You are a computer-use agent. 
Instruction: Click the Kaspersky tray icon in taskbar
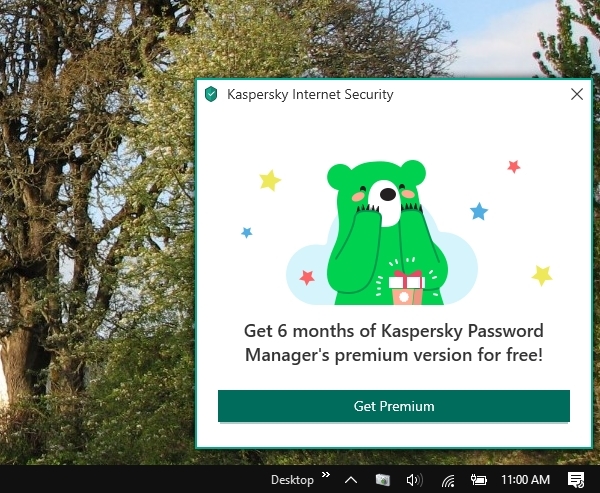[383, 480]
